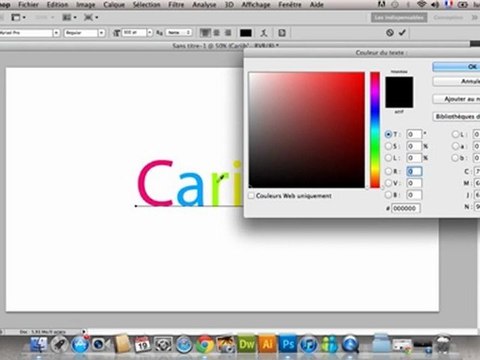Toggle the Character and Paragraph panels icon

coord(282,33)
